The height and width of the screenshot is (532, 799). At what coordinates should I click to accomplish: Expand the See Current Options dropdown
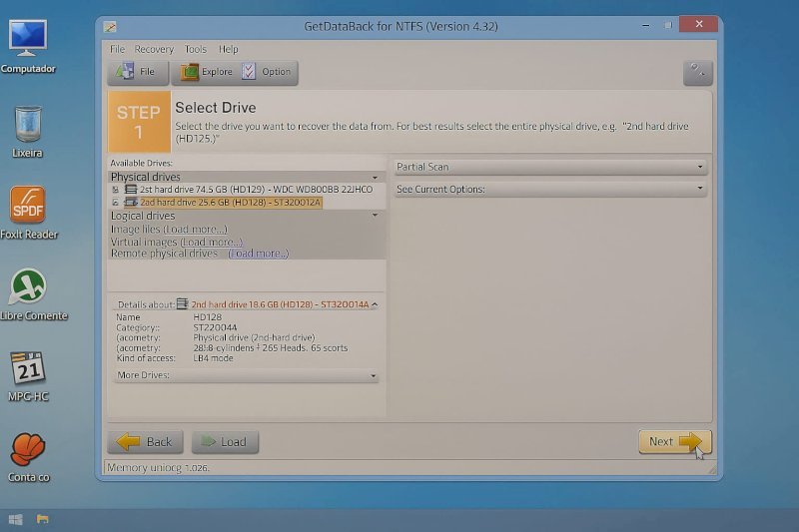click(549, 189)
